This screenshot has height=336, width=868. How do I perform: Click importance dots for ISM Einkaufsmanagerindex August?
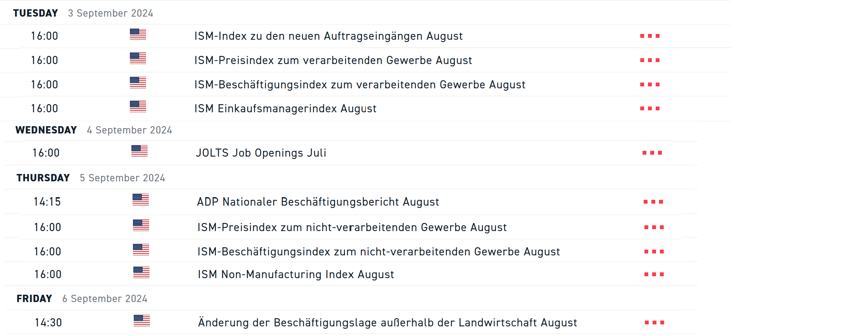650,109
